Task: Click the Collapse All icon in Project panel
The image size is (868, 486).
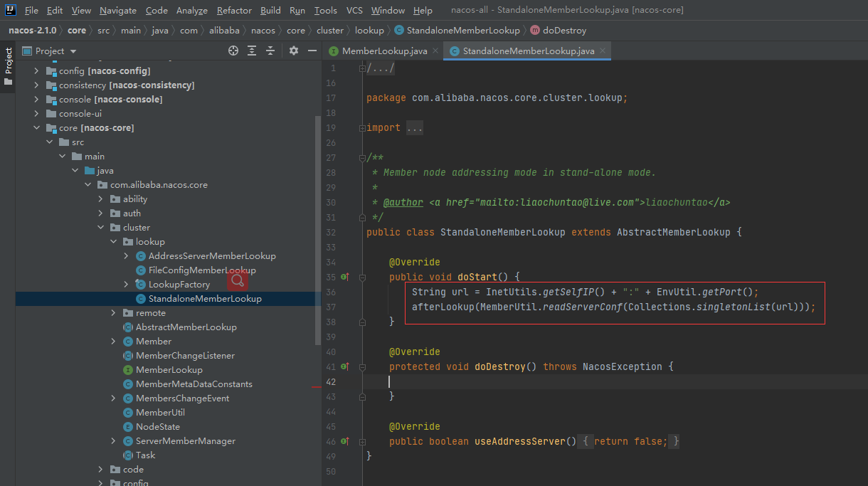Action: (x=270, y=51)
